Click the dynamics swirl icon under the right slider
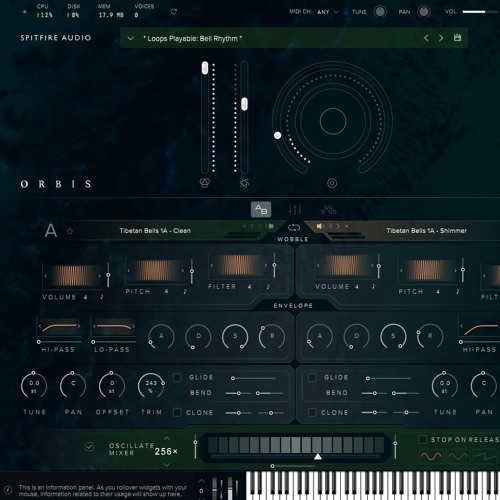 244,183
